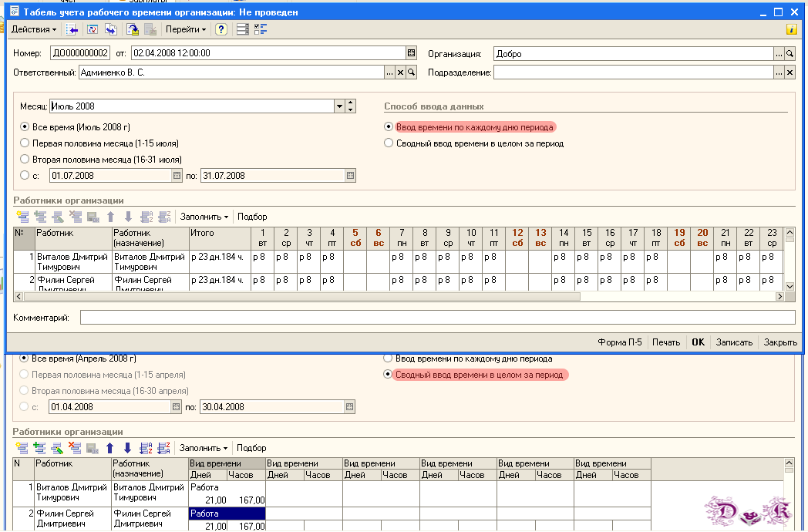Viewport: 808px width, 532px height.
Task: Open help with the question mark icon
Action: [221, 29]
